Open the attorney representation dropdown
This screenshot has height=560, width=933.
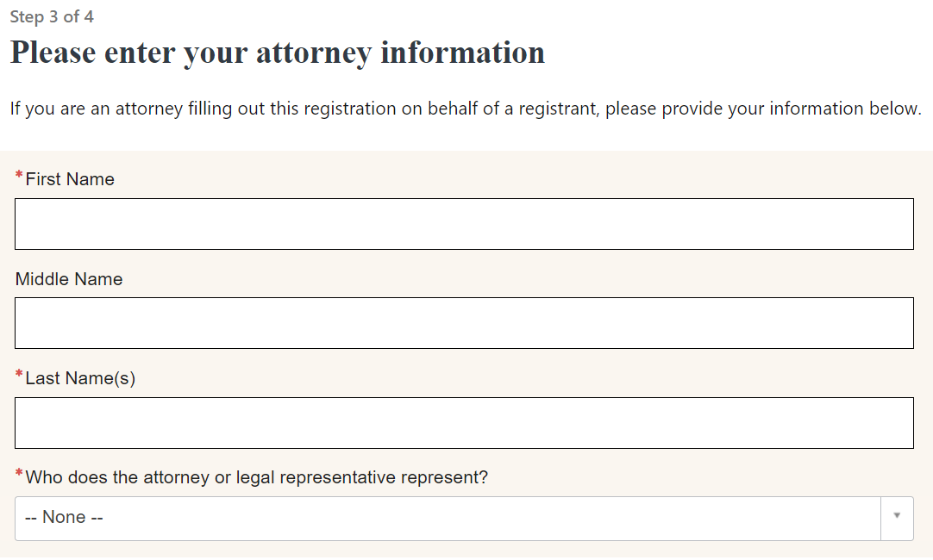[448, 519]
